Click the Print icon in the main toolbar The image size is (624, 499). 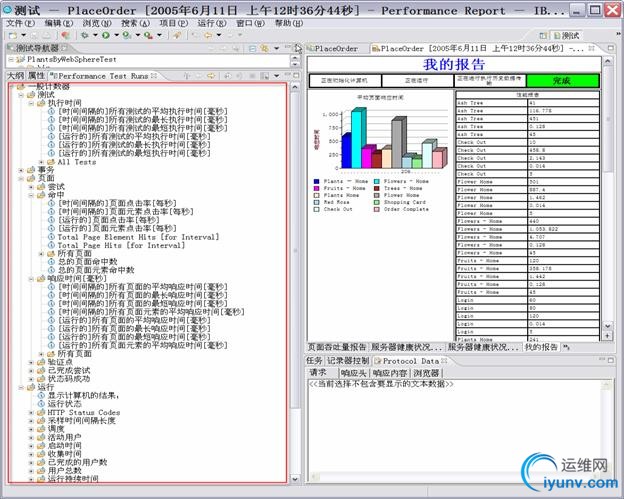47,35
